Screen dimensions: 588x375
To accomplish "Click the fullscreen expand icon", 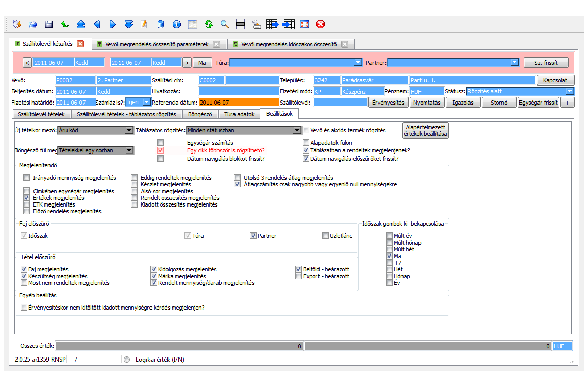I will pos(305,24).
